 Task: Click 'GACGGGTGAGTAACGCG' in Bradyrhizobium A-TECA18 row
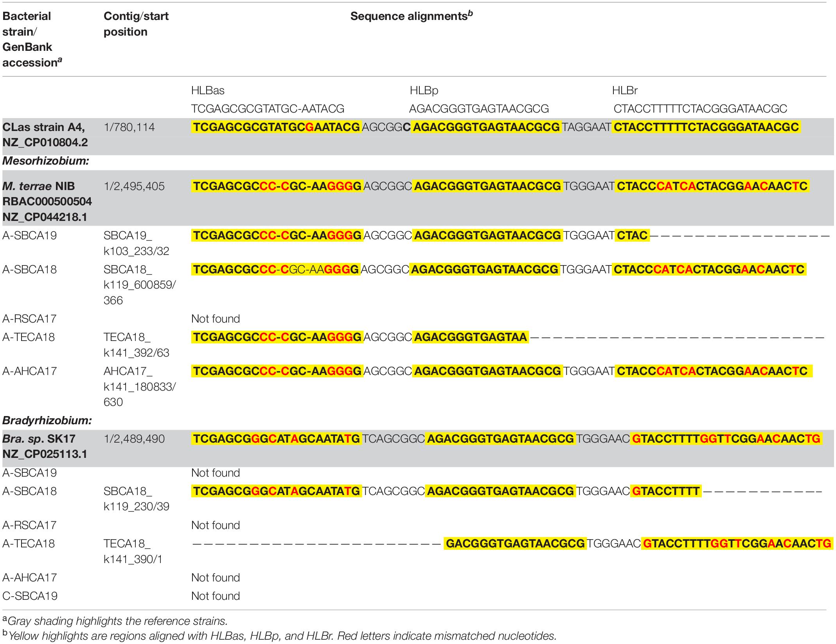tap(515, 543)
